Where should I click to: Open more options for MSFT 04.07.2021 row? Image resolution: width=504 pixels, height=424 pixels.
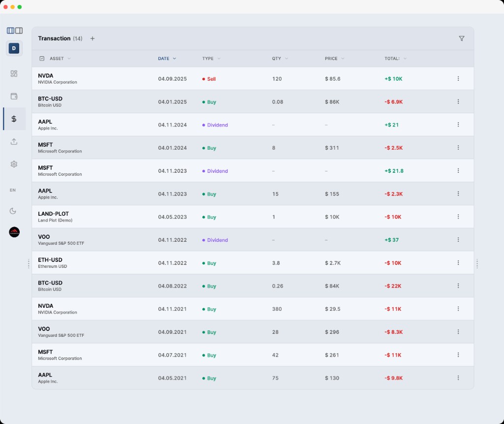pyautogui.click(x=458, y=355)
